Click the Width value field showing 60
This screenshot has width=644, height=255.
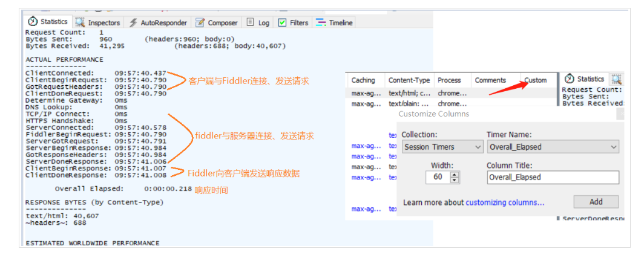coord(438,178)
